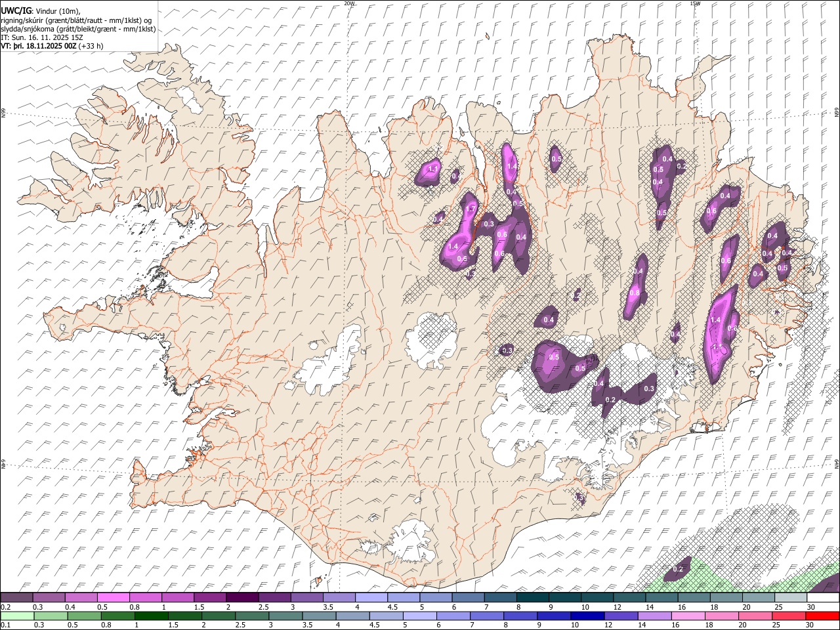Pick the white swatch after 30 in top legend row
Screen dimensions: 840x630
tap(823, 597)
